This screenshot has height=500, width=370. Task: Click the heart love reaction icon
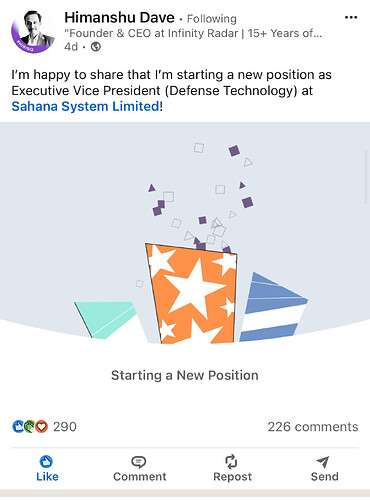pyautogui.click(x=42, y=427)
